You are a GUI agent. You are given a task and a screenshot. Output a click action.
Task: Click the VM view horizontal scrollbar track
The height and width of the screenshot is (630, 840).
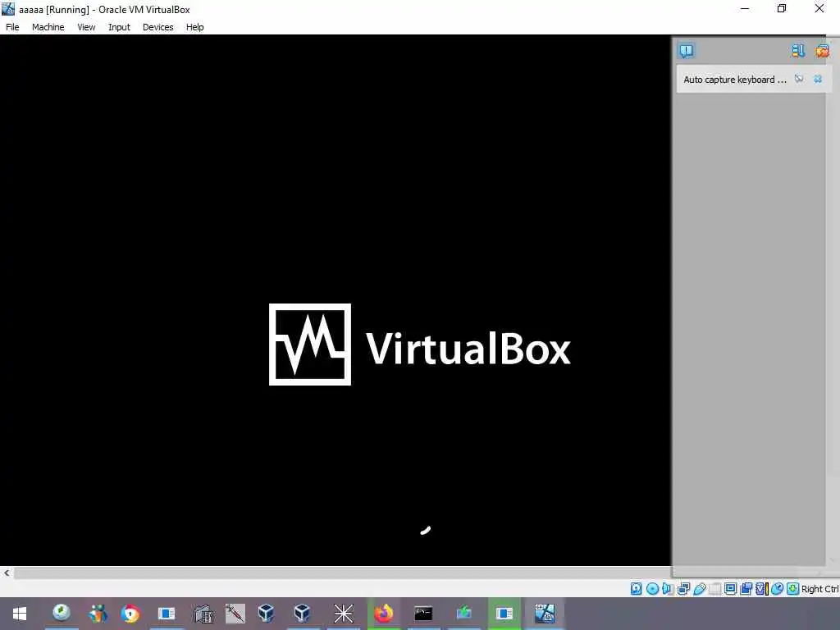point(342,573)
